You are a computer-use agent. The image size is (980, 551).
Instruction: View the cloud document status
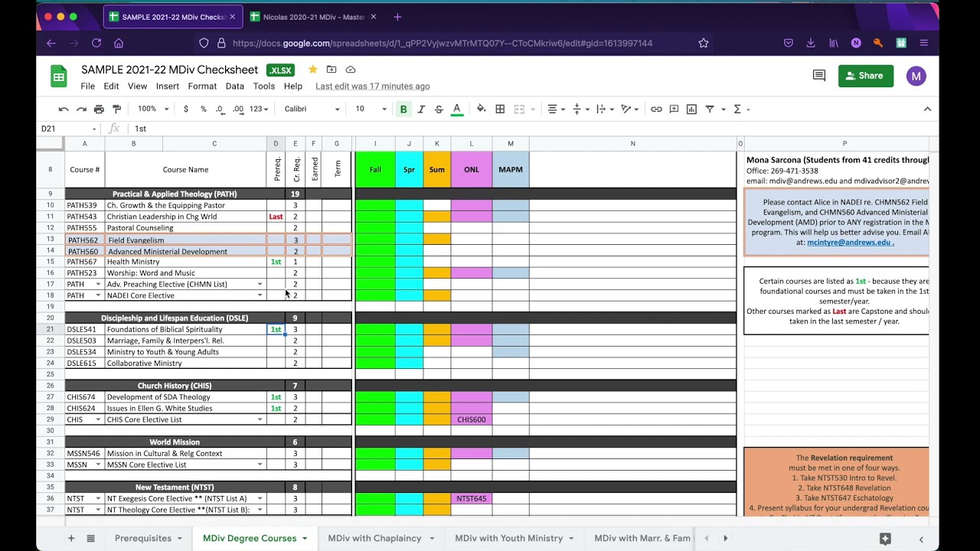[x=351, y=70]
